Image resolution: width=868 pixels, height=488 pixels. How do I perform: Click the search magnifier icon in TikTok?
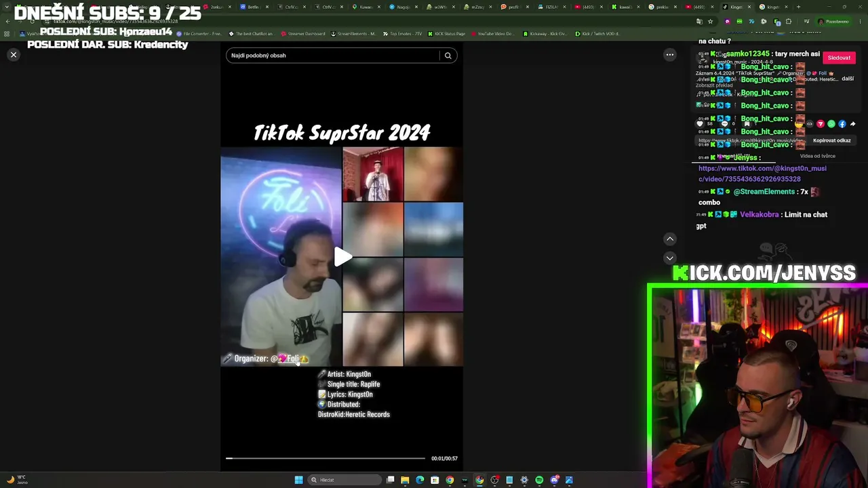point(448,56)
